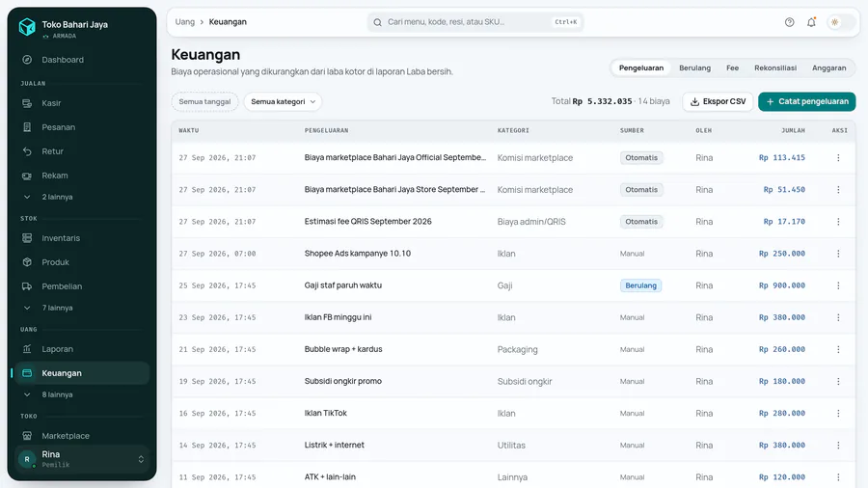This screenshot has height=488, width=868.
Task: Click Otomatis badge on Estimasi fee QRIS row
Action: coord(641,221)
